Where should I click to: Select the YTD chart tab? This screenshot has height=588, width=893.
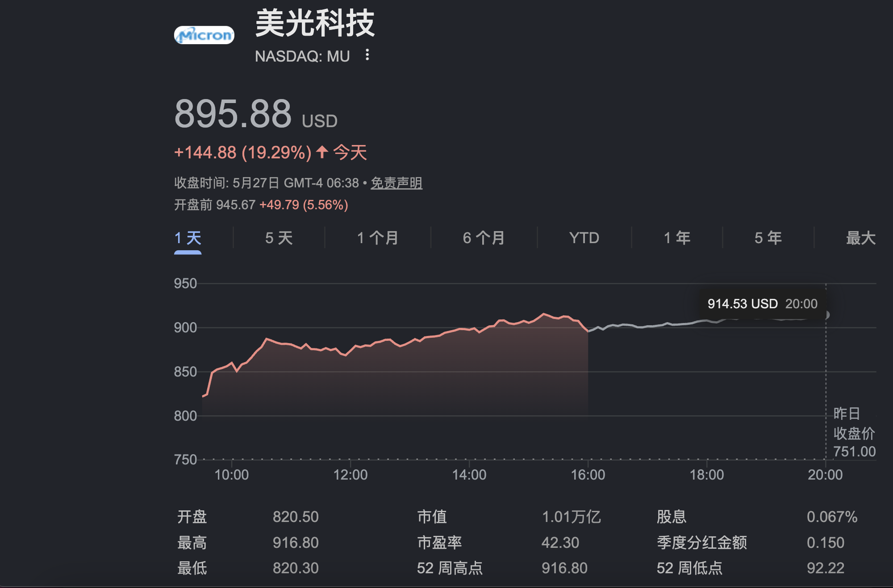click(584, 238)
